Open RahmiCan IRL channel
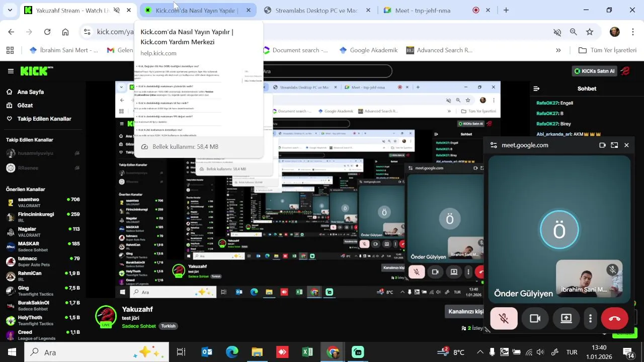This screenshot has width=644, height=362. 42,276
